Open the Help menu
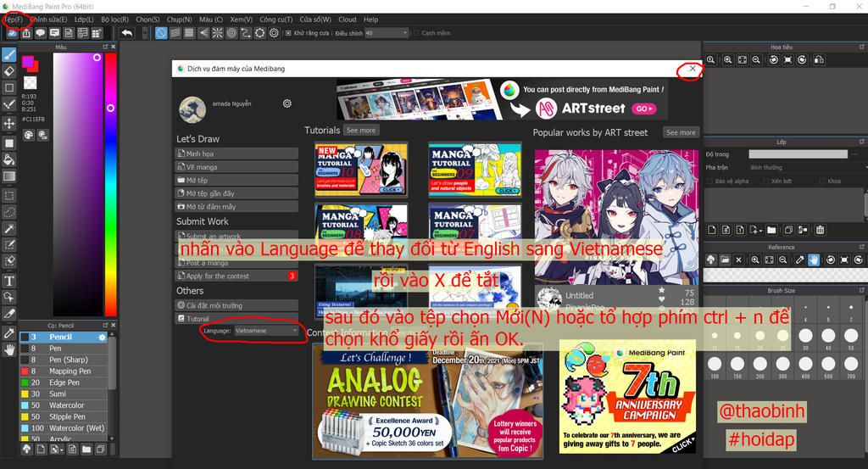The width and height of the screenshot is (868, 469). coord(371,20)
